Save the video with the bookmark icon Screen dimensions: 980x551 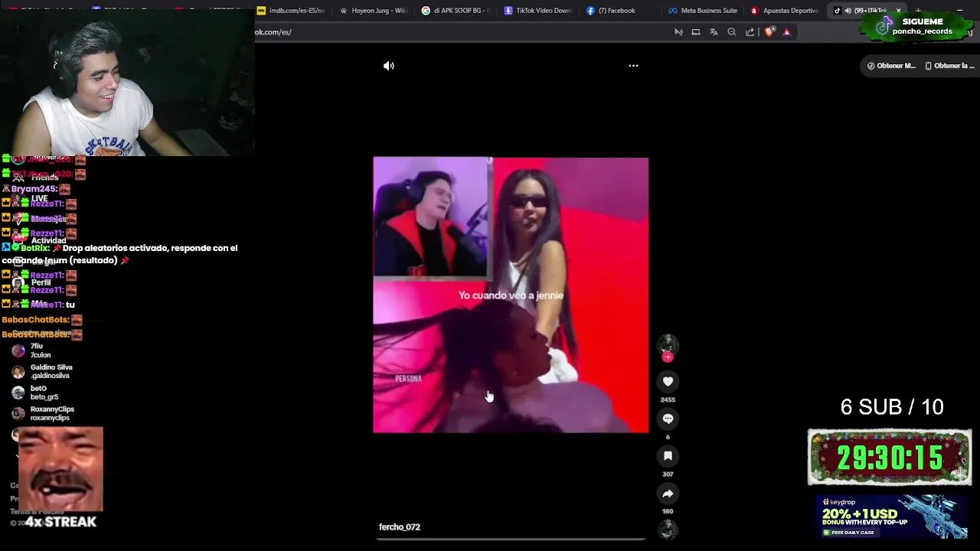pos(668,456)
